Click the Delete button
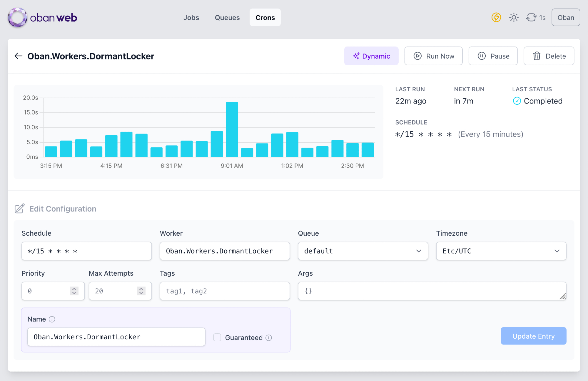The height and width of the screenshot is (381, 588). point(549,56)
